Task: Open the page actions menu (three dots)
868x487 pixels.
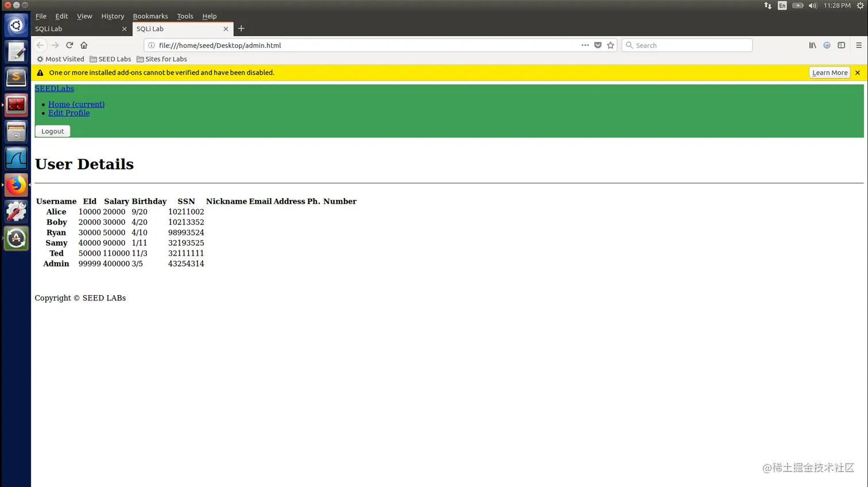Action: pyautogui.click(x=585, y=45)
